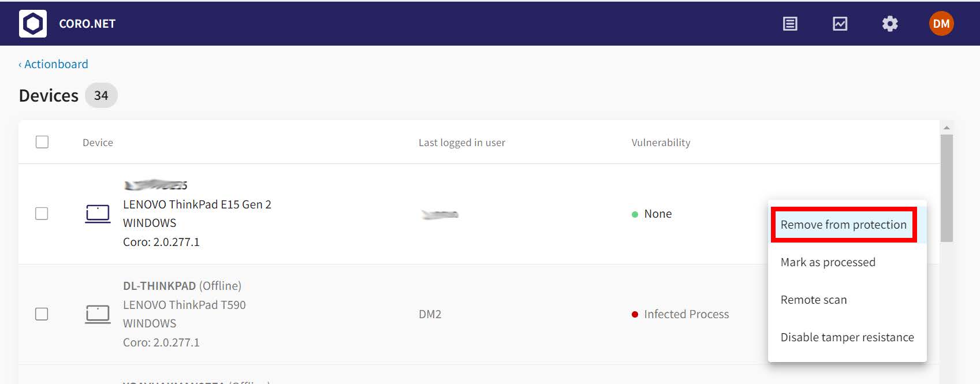Toggle the select-all devices checkbox

[x=42, y=142]
